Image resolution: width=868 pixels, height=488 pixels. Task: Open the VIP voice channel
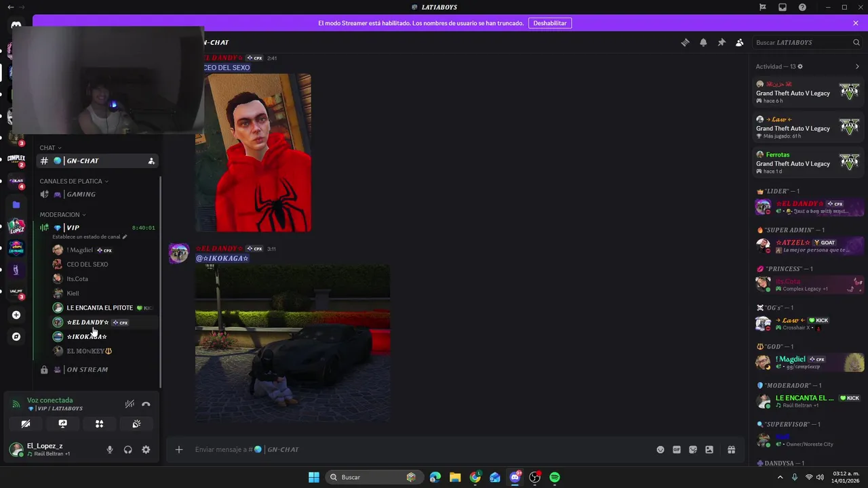(x=97, y=227)
